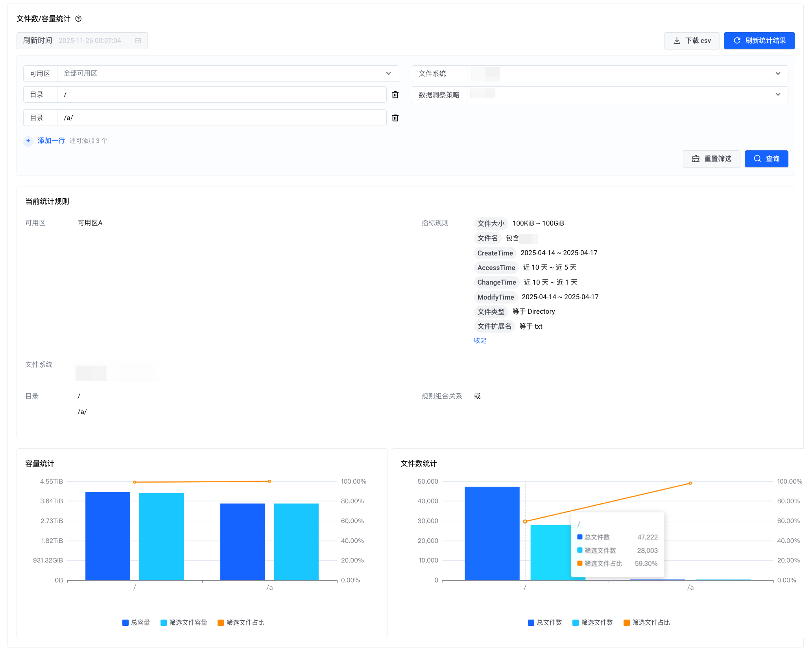Toggle 筛选文件数 legend in file count chart
Viewport: 812px width, 655px height.
pyautogui.click(x=592, y=623)
